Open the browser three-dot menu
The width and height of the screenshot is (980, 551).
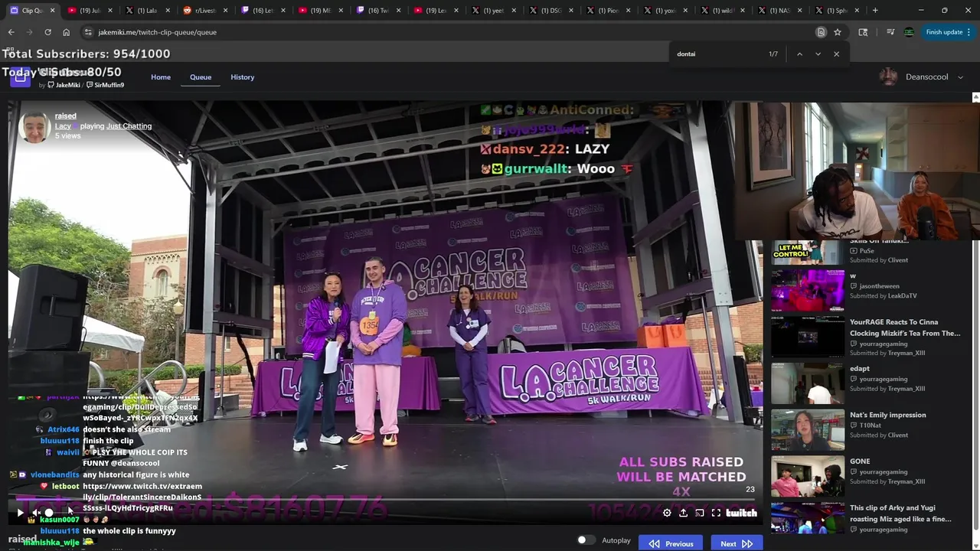pyautogui.click(x=969, y=32)
